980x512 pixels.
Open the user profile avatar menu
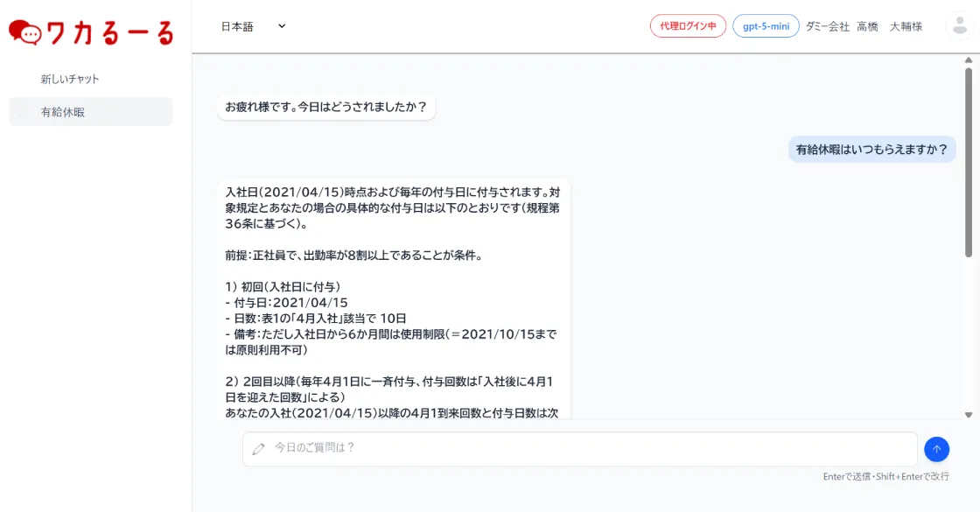coord(959,26)
